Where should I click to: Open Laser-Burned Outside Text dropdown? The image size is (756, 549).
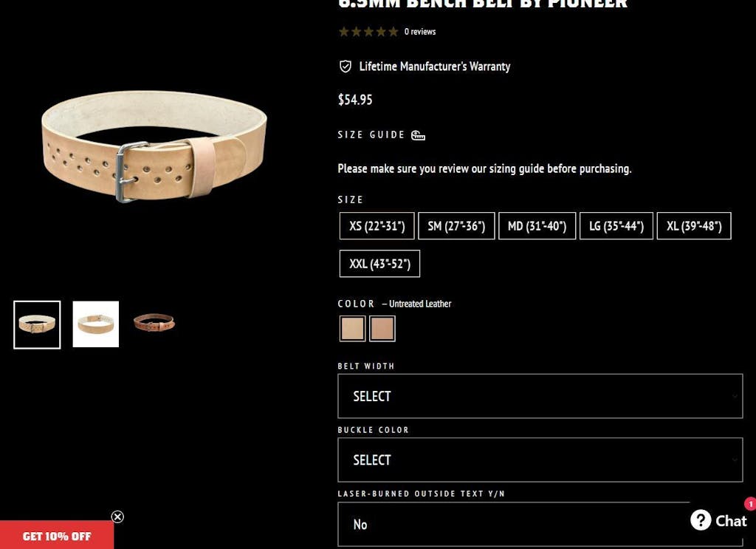[x=540, y=524]
